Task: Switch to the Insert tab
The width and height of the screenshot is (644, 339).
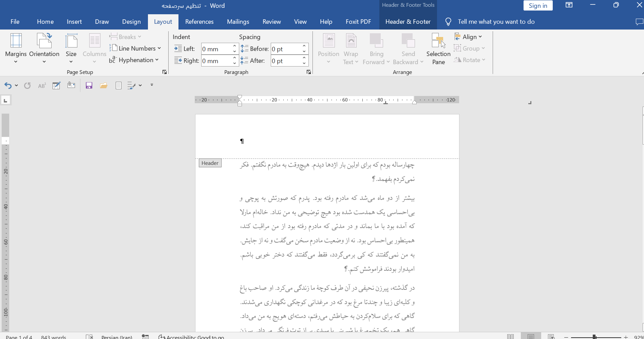Action: click(x=74, y=22)
